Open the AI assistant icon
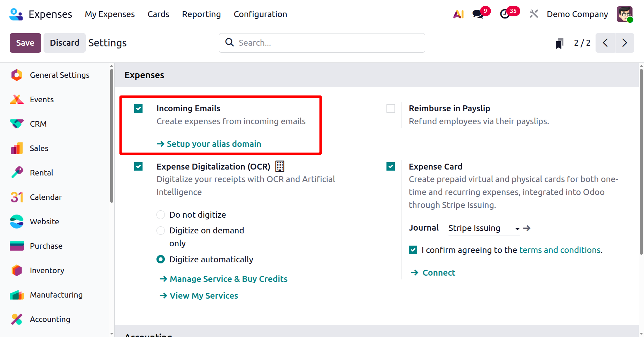The image size is (644, 337). coord(458,14)
